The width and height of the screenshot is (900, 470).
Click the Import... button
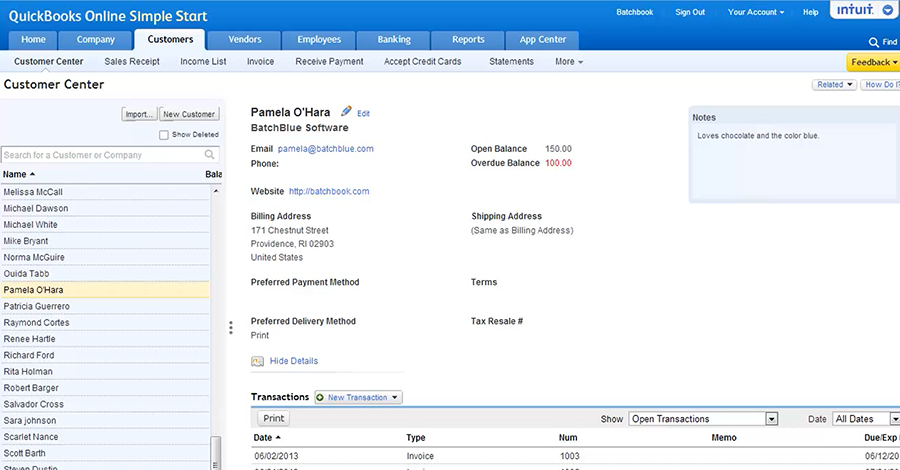[139, 114]
